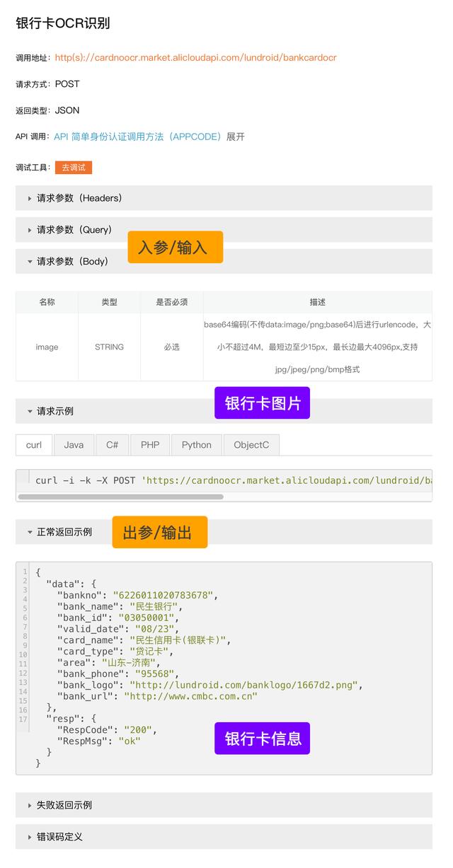
Task: Select the C# example tab
Action: tap(112, 445)
